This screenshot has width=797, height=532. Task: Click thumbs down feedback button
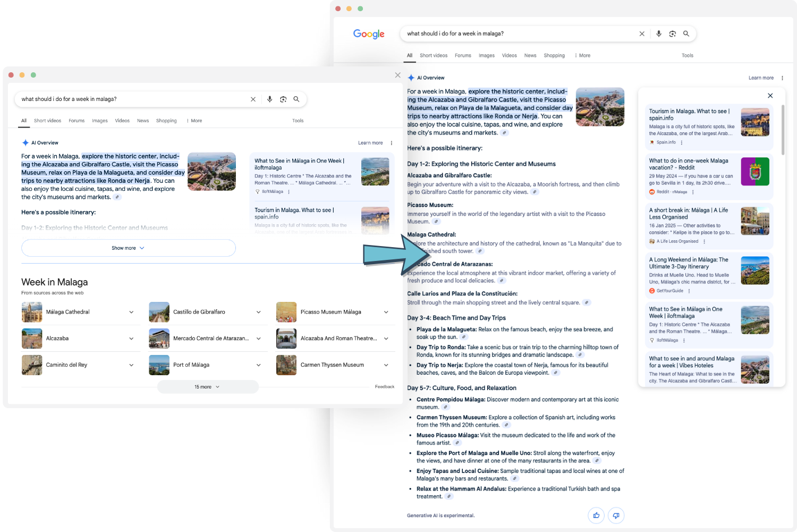[x=616, y=516]
